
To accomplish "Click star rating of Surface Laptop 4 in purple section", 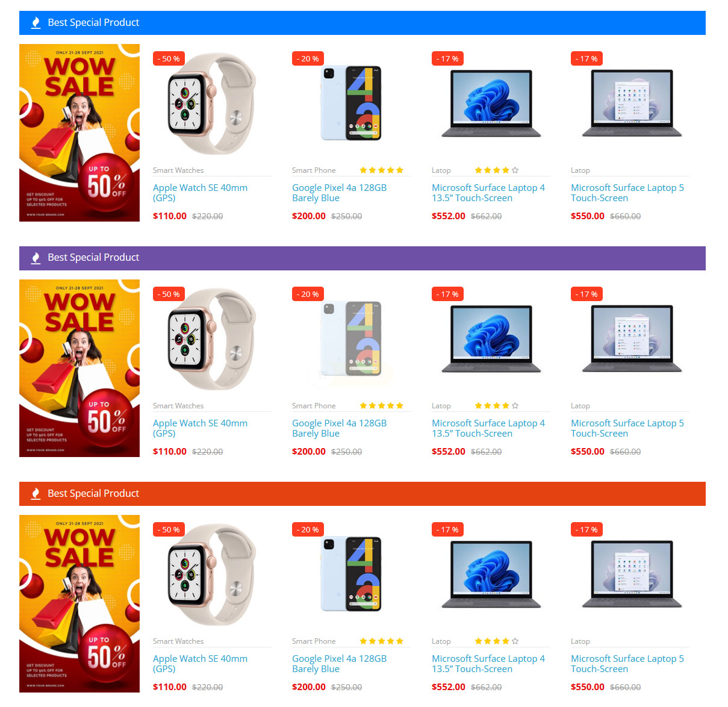I will (x=497, y=406).
